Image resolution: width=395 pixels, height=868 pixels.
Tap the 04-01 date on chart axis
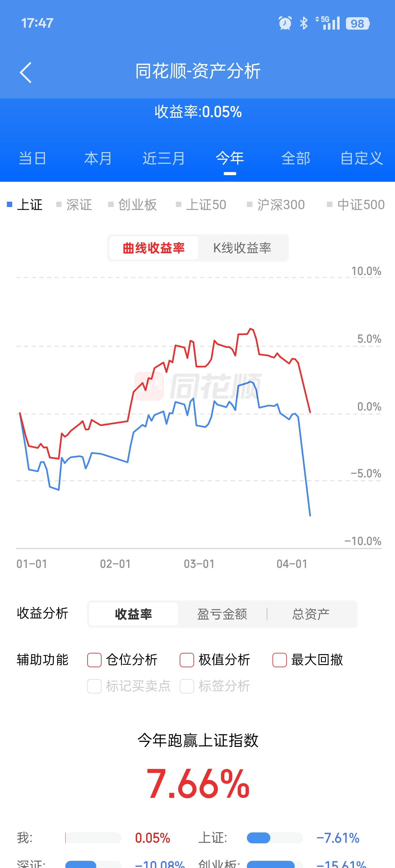292,564
